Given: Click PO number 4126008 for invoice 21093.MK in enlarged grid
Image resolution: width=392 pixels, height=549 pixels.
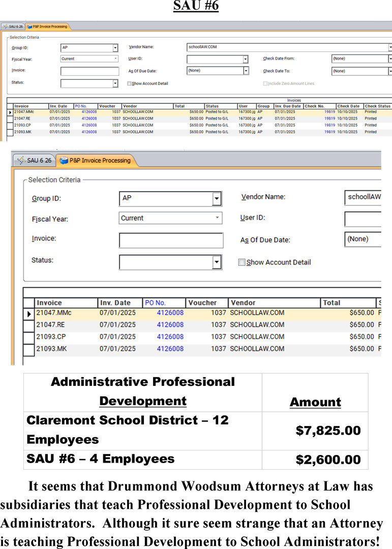Looking at the screenshot, I should 170,349.
